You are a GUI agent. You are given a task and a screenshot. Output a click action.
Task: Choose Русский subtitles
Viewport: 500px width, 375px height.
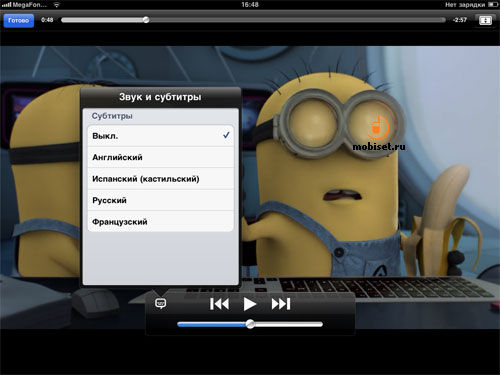pos(161,200)
